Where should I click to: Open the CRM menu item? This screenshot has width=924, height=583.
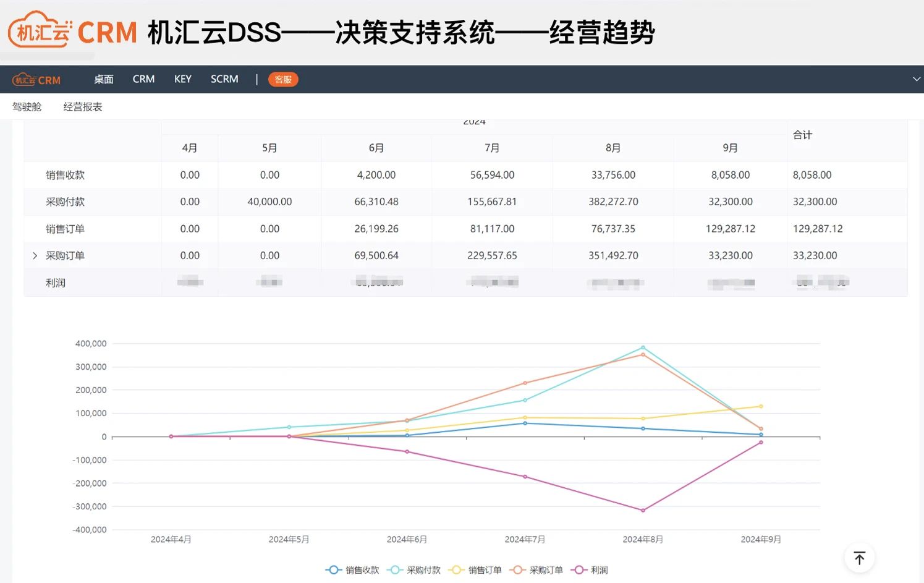[x=143, y=79]
